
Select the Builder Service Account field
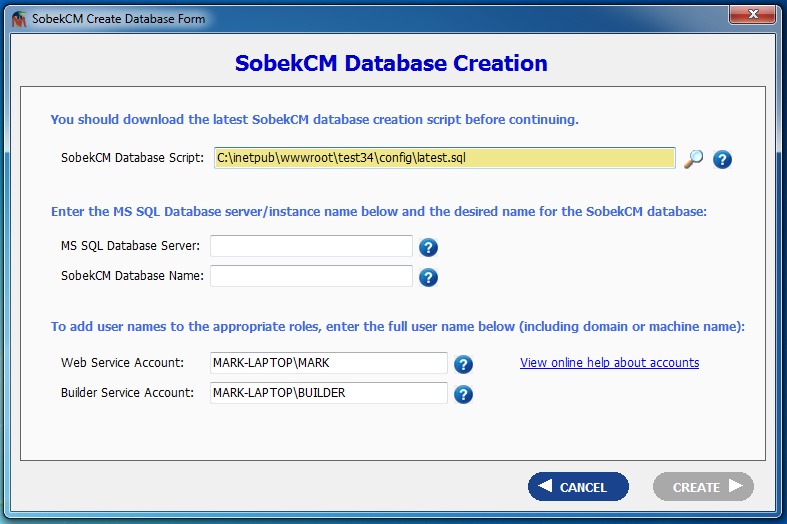pyautogui.click(x=329, y=393)
